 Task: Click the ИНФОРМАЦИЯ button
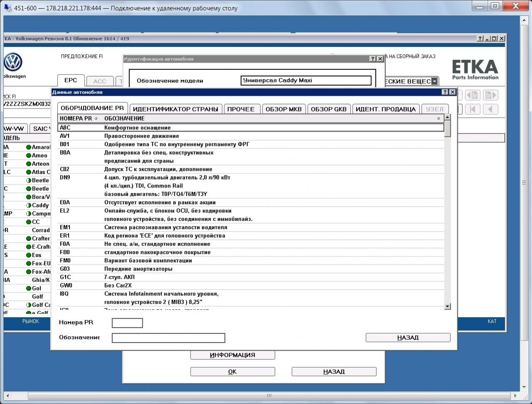[233, 355]
